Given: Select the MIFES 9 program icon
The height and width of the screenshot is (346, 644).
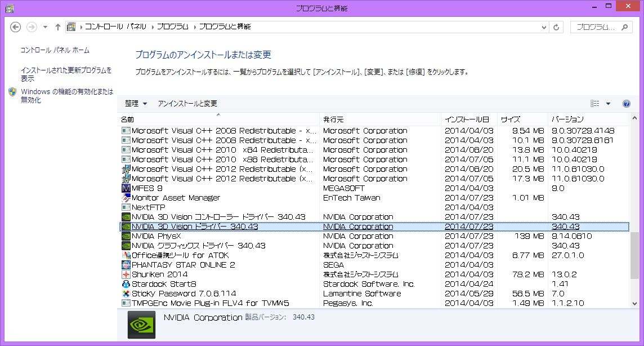Looking at the screenshot, I should (x=126, y=188).
